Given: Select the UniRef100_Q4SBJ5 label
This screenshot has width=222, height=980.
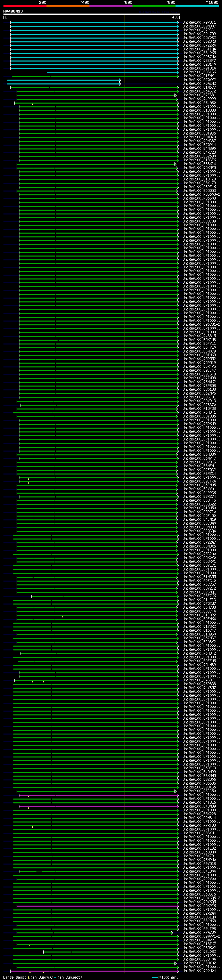Looking at the screenshot, I should pos(199,336).
